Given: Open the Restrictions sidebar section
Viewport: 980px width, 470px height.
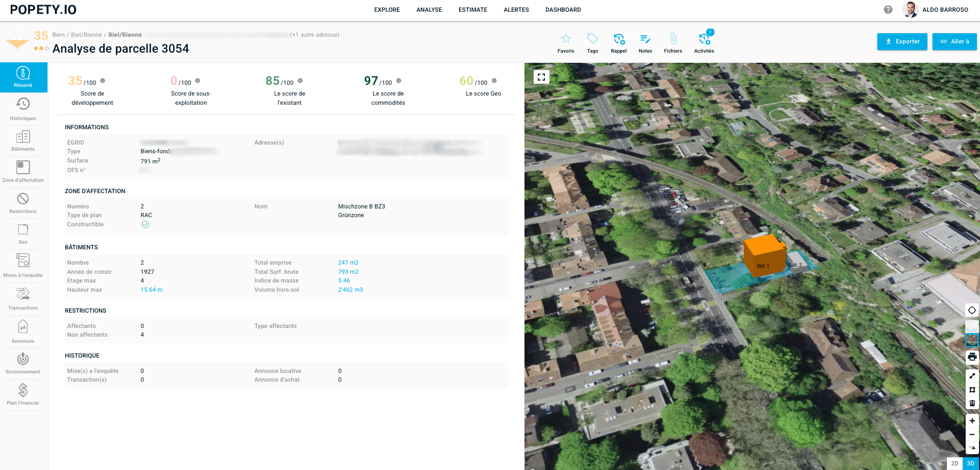Looking at the screenshot, I should tap(23, 202).
